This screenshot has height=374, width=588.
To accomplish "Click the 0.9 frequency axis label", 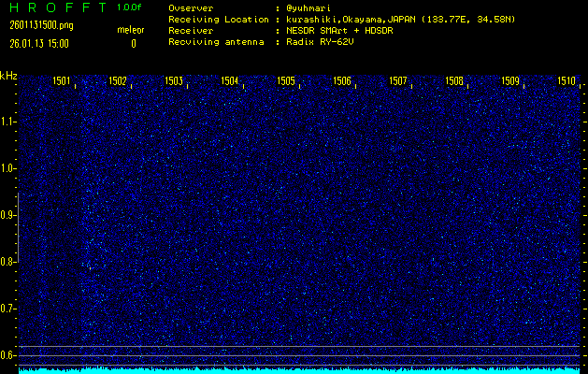I will (8, 215).
